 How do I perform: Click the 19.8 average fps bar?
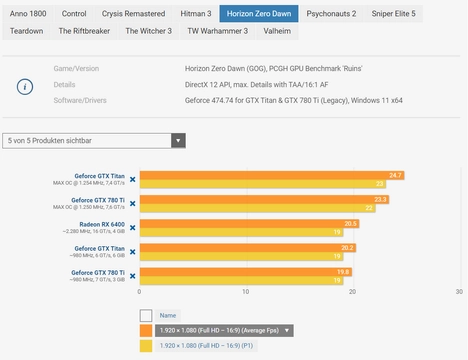pyautogui.click(x=246, y=272)
